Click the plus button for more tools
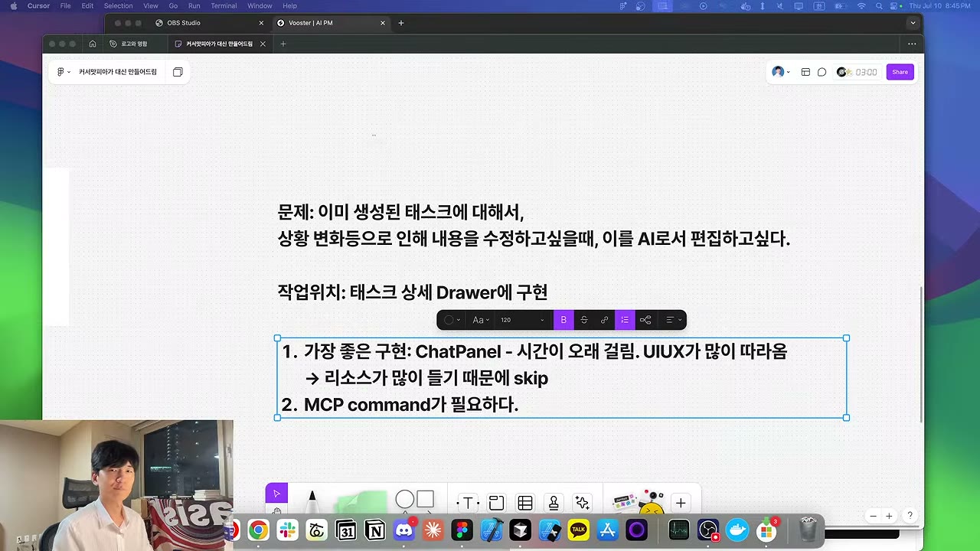Screen dimensions: 980x551 pos(681,503)
